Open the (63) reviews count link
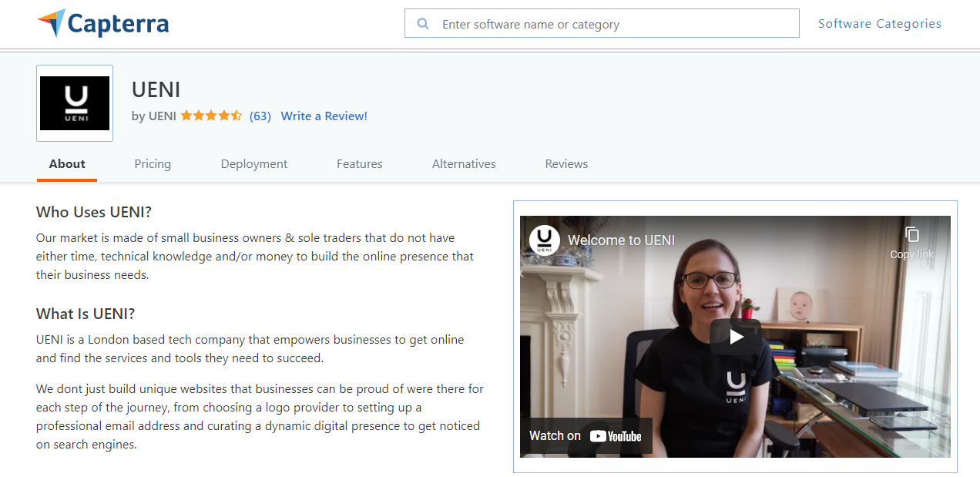Viewport: 980px width, 477px height. click(260, 116)
